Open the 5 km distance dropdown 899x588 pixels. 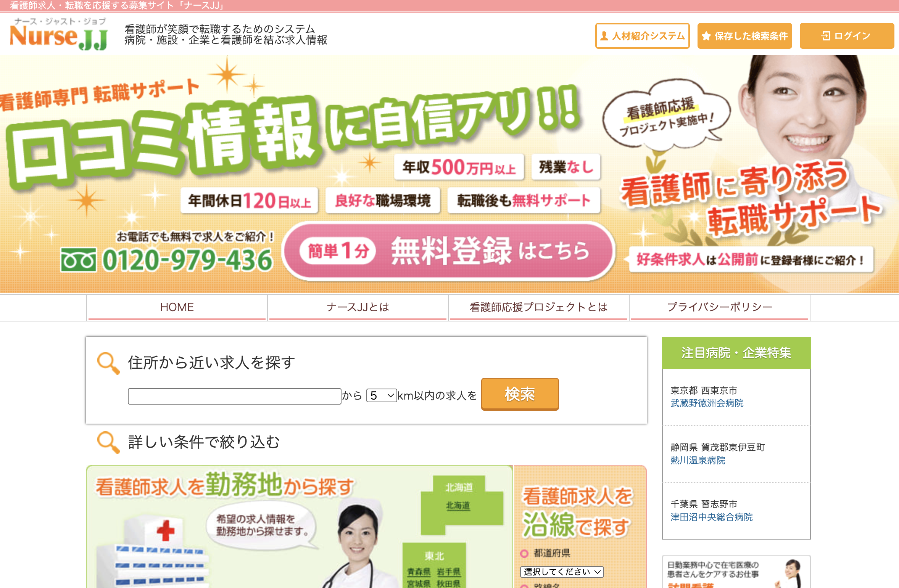pyautogui.click(x=381, y=395)
